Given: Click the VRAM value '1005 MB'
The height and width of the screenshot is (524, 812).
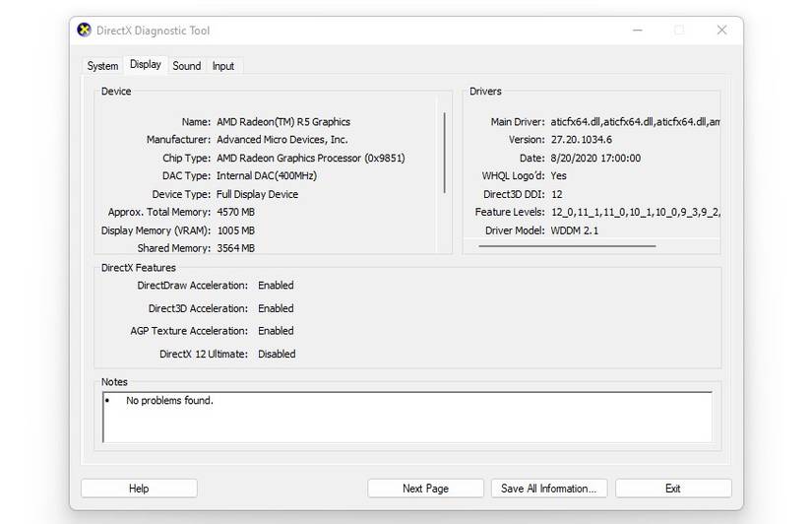Looking at the screenshot, I should click(x=235, y=230).
